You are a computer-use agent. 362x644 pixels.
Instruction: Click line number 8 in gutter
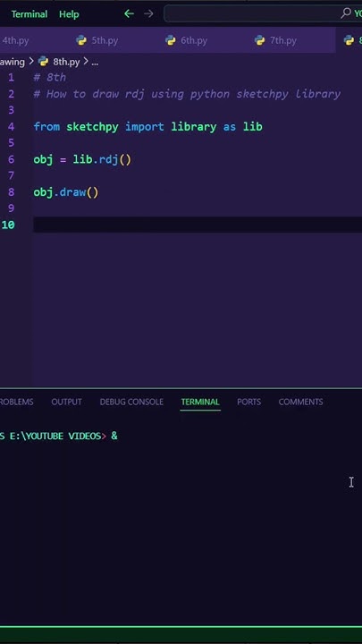[11, 192]
